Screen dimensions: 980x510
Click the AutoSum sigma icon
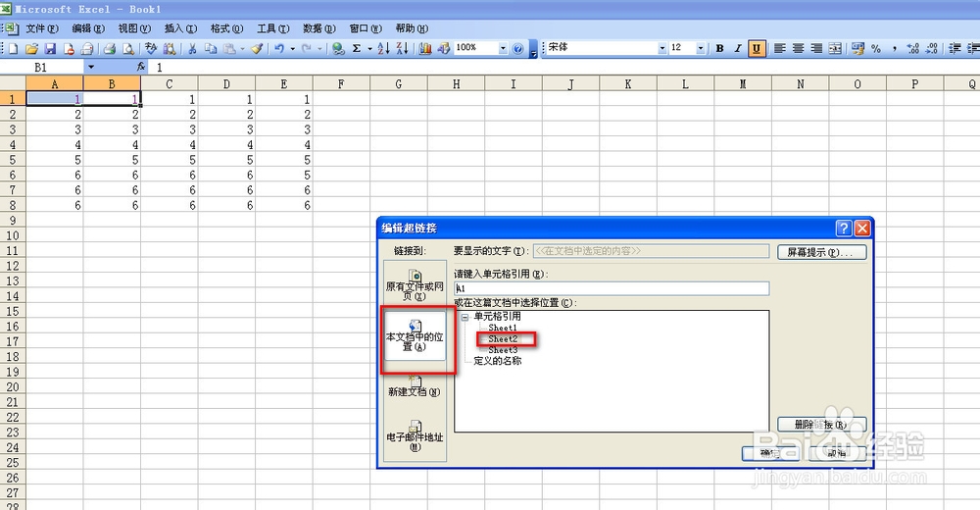pyautogui.click(x=357, y=48)
